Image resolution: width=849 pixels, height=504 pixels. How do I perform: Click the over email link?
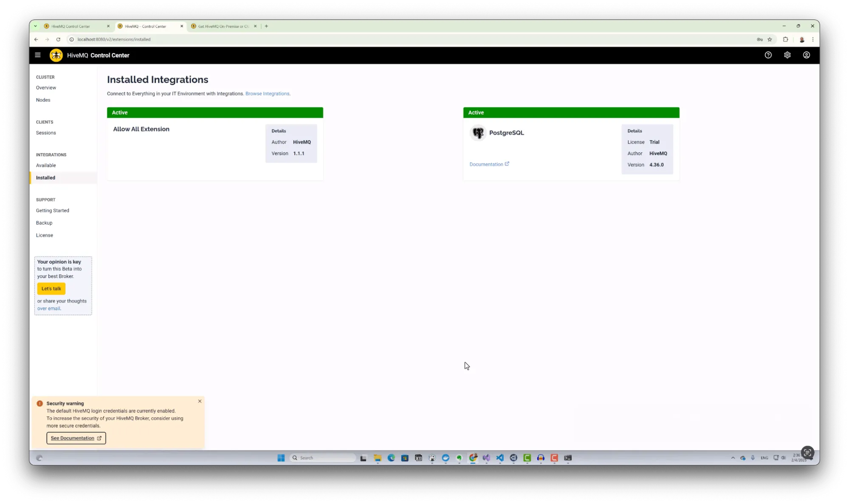(x=48, y=309)
